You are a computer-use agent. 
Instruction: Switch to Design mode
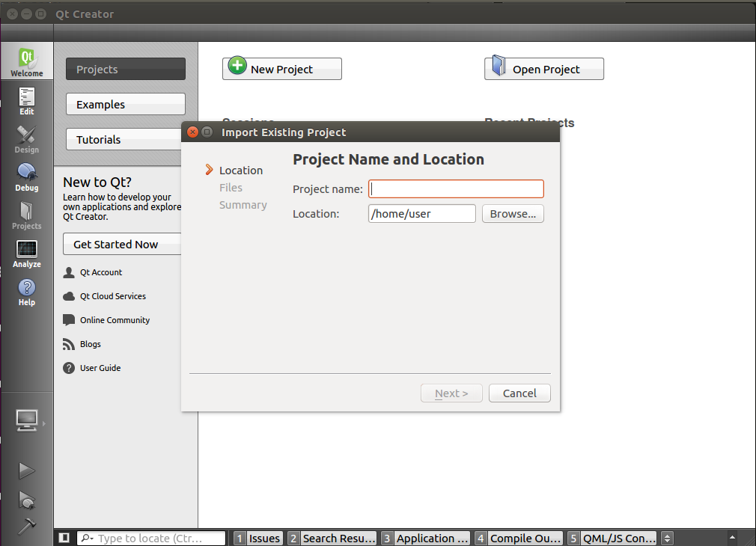pos(26,139)
